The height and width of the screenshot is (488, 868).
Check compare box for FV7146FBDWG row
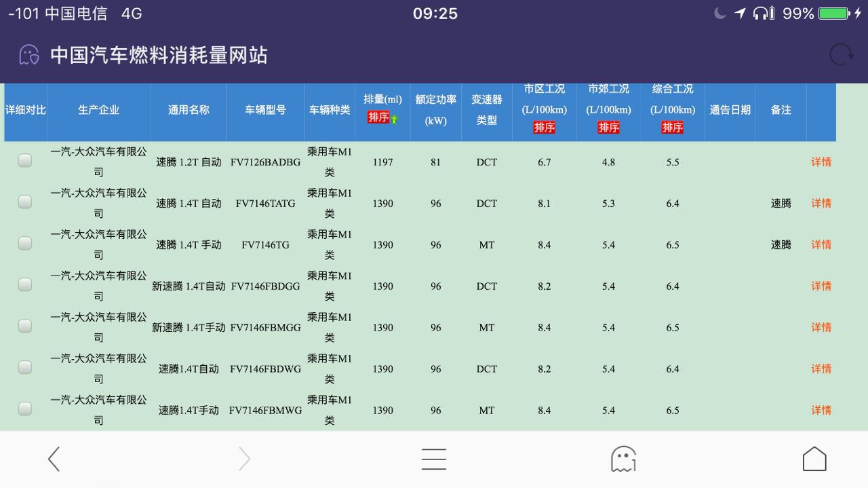(25, 367)
